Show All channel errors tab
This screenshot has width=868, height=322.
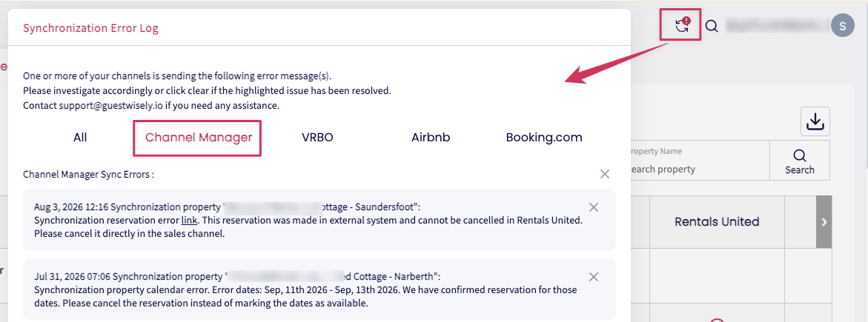(80, 137)
